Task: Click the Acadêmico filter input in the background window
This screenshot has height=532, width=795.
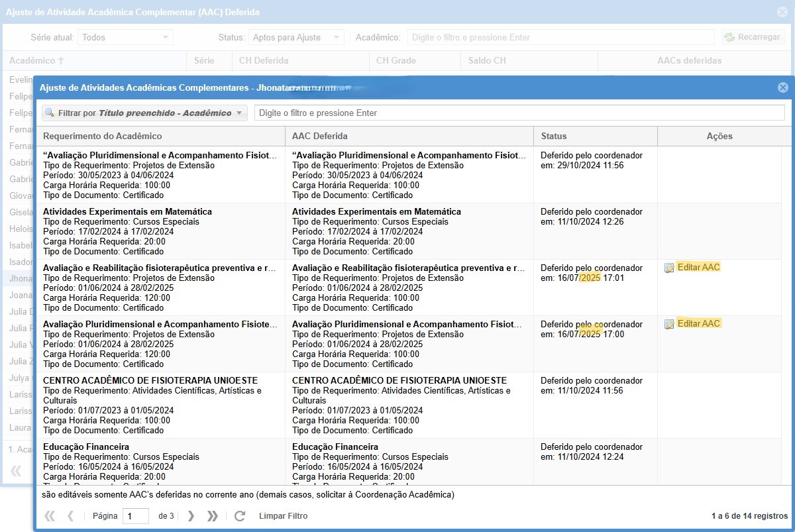Action: pos(560,38)
